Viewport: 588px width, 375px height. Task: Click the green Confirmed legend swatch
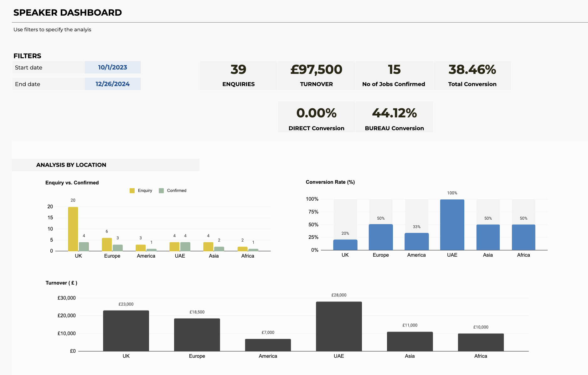(x=161, y=191)
